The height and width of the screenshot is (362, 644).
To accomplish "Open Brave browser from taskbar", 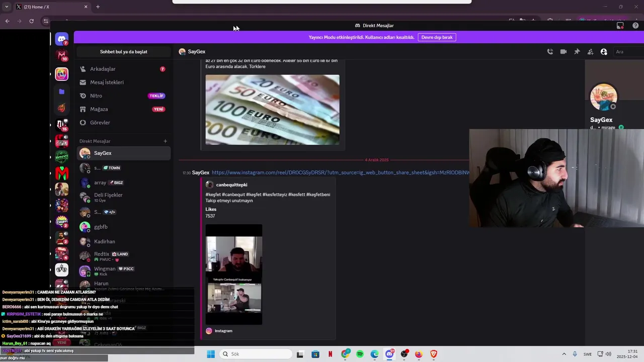I will 434,354.
